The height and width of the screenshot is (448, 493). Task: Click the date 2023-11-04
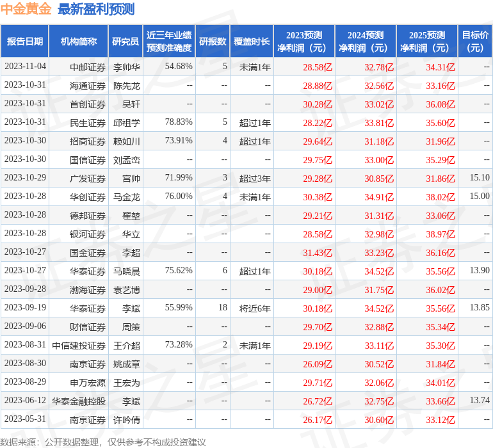[25, 67]
